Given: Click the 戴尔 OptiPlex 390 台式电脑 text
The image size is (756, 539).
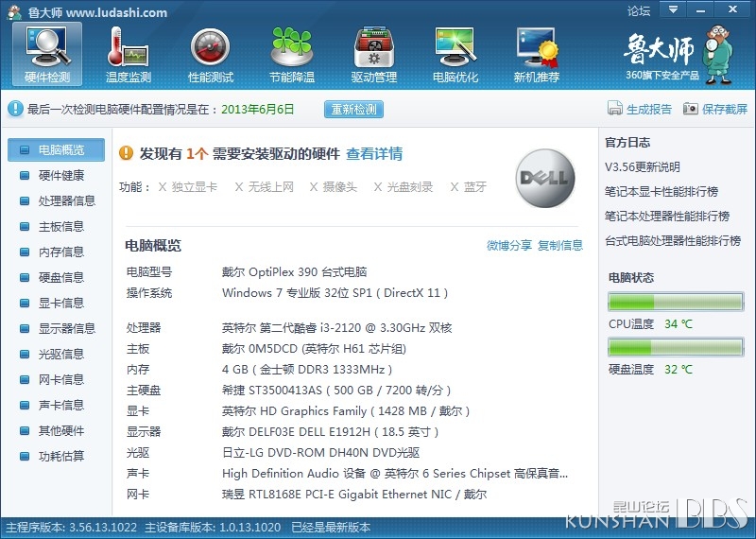Looking at the screenshot, I should [x=294, y=272].
